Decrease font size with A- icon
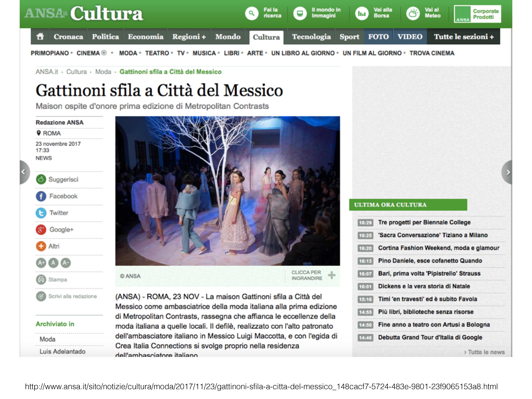 click(x=66, y=263)
